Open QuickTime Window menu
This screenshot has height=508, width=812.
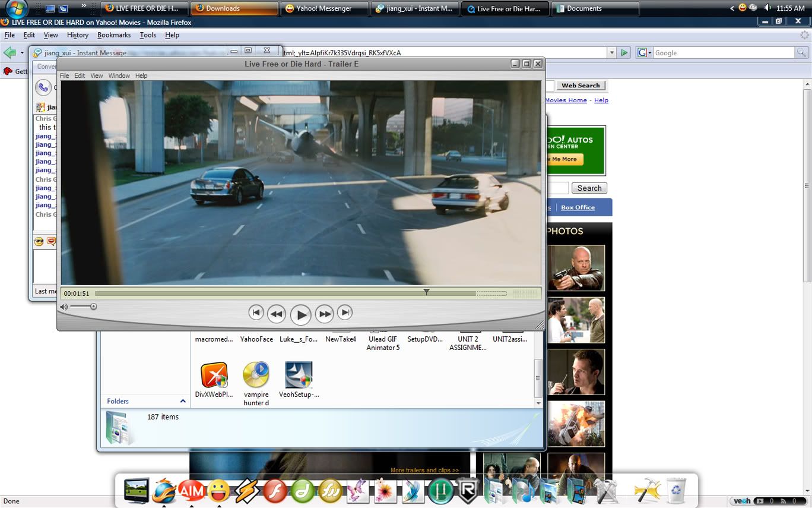pyautogui.click(x=119, y=75)
